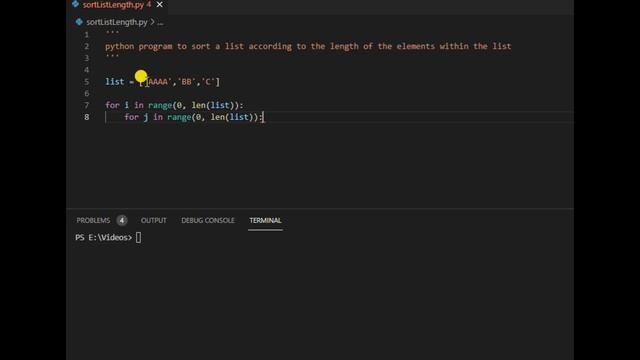Click line number 6 in the gutter
This screenshot has height=360, width=640.
point(87,93)
